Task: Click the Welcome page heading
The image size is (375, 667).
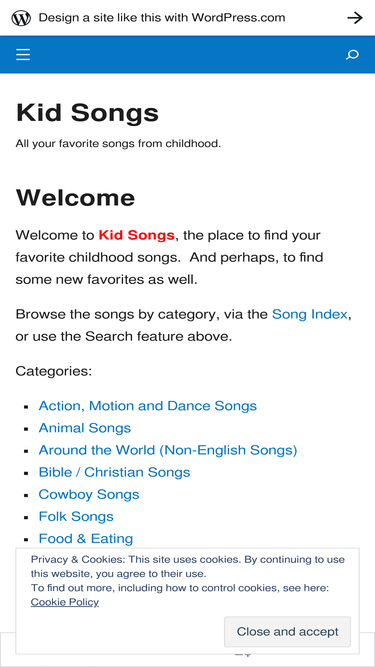Action: [75, 198]
